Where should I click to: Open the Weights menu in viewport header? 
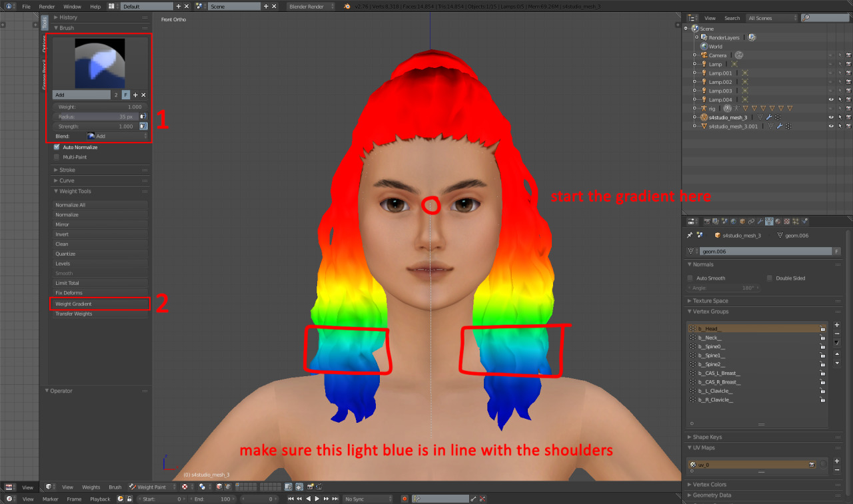[x=91, y=487]
